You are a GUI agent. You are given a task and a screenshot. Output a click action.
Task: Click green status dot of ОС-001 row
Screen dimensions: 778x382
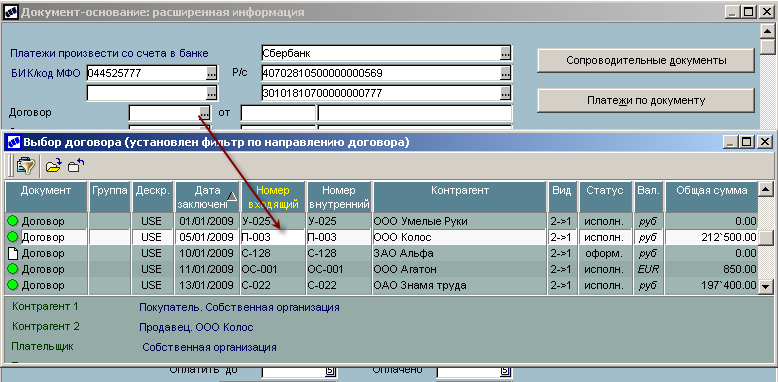pyautogui.click(x=12, y=269)
